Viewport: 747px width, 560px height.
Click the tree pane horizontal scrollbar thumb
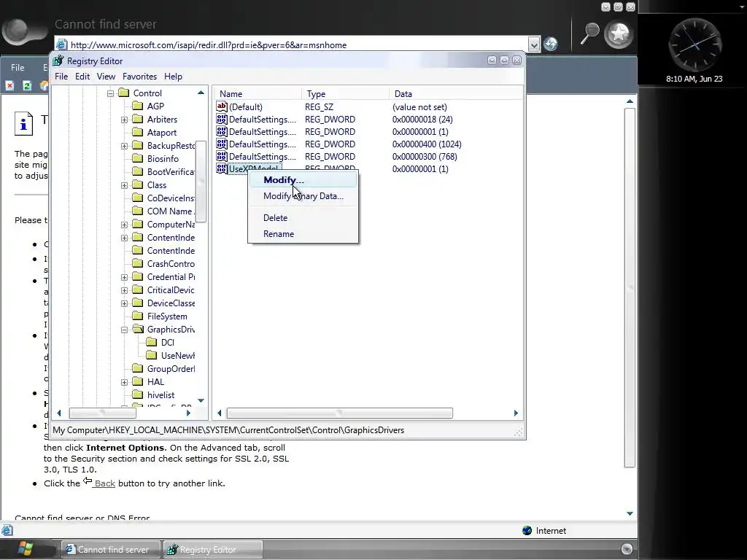[x=102, y=413]
